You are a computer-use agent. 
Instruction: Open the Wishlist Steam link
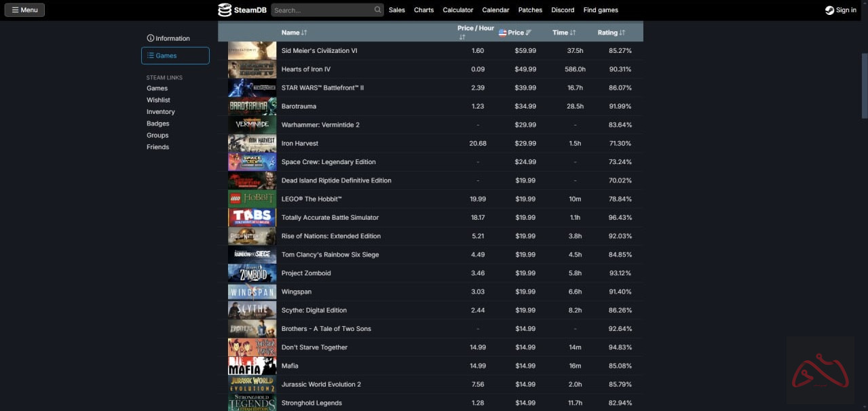[x=158, y=100]
